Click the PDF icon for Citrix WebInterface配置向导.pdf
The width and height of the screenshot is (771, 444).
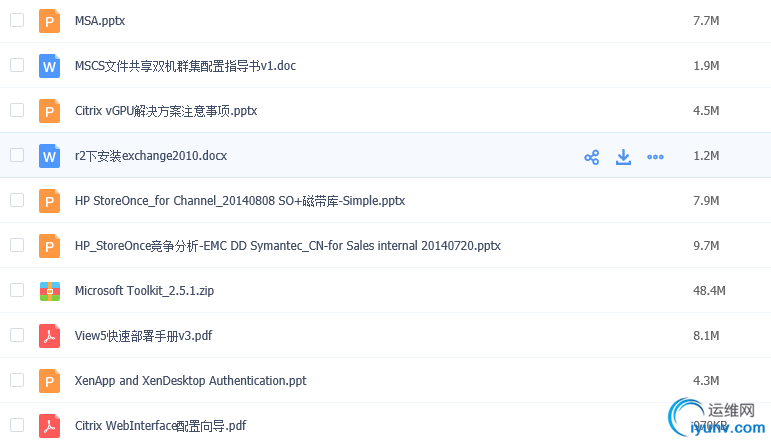click(49, 426)
